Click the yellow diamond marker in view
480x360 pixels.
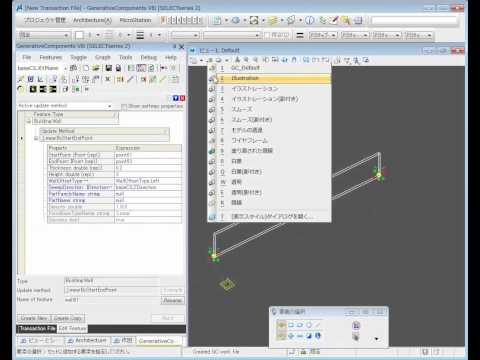pyautogui.click(x=227, y=284)
